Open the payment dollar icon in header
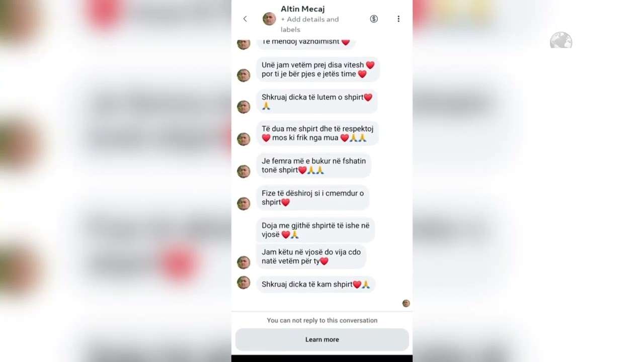This screenshot has width=644, height=362. [x=374, y=19]
